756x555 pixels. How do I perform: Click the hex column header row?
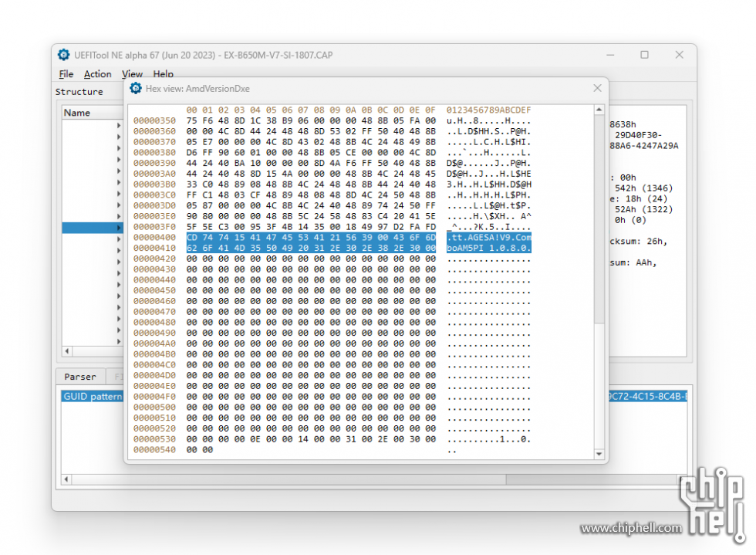coord(311,110)
